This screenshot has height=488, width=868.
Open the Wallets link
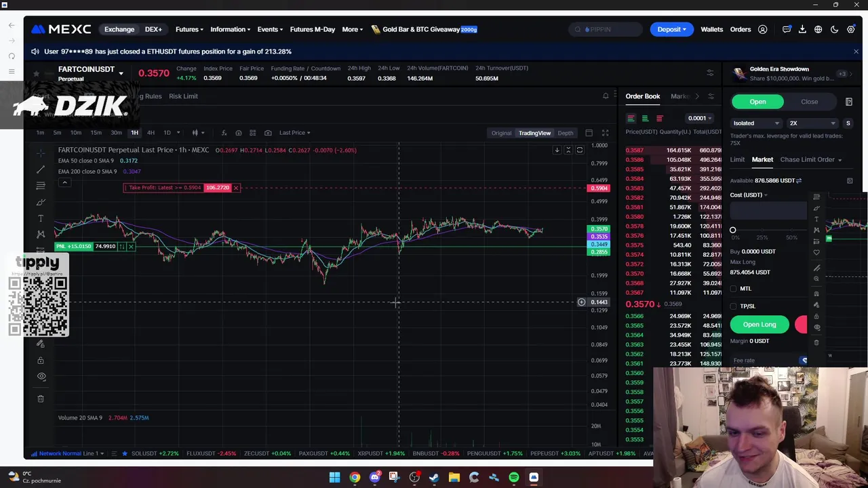click(x=711, y=29)
